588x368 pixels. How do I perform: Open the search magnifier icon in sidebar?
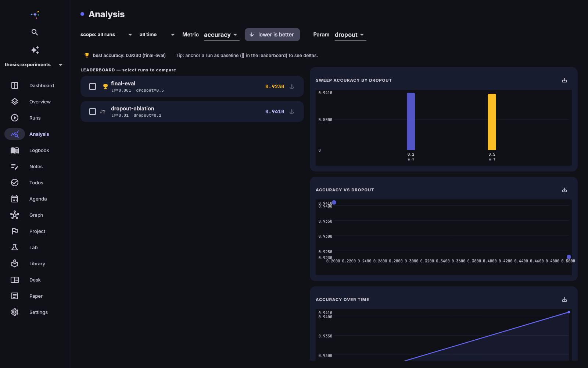point(35,32)
